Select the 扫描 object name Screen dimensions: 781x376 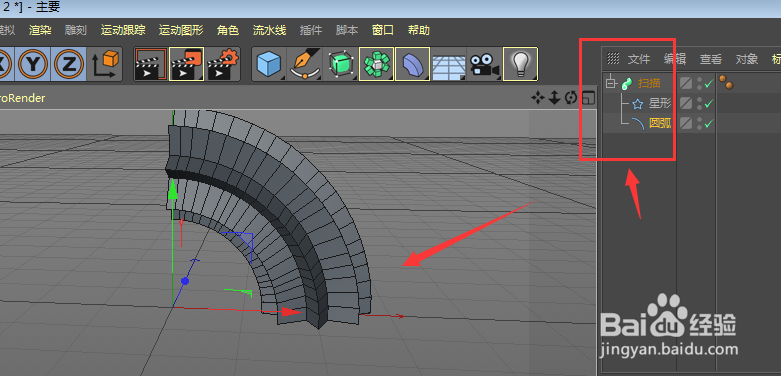click(x=649, y=83)
